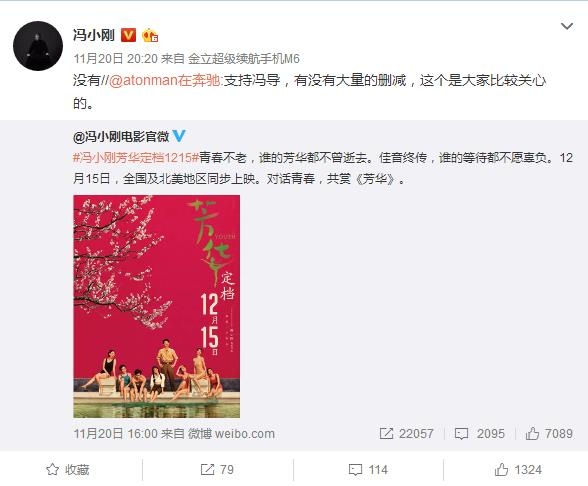Repost this post with 79 forwards
588x486 pixels.
click(x=217, y=470)
